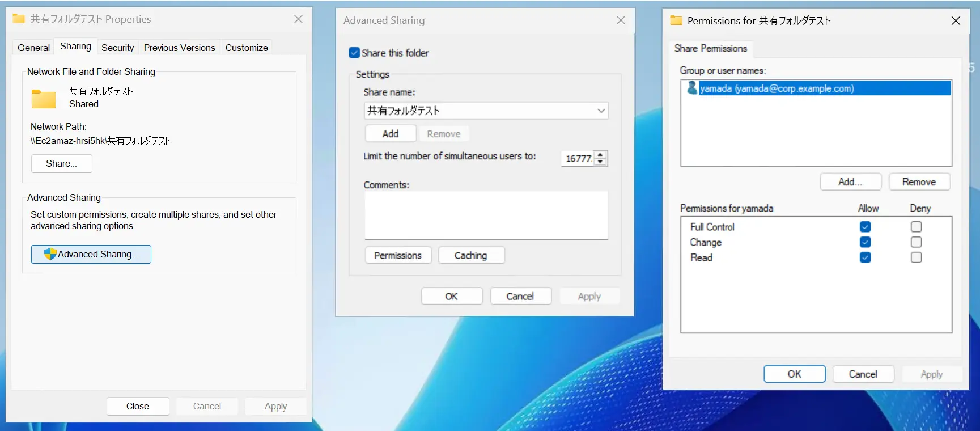This screenshot has width=980, height=431.
Task: Click the Full Control permission label
Action: click(712, 227)
